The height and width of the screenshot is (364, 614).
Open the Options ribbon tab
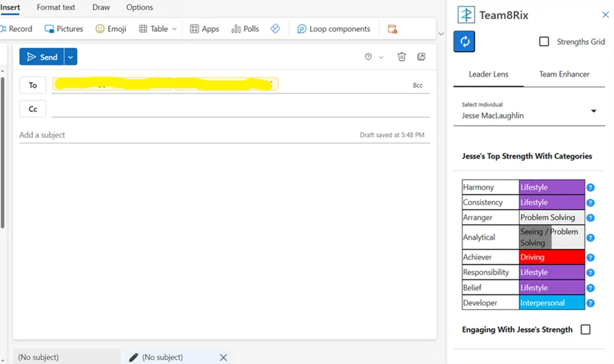point(139,7)
